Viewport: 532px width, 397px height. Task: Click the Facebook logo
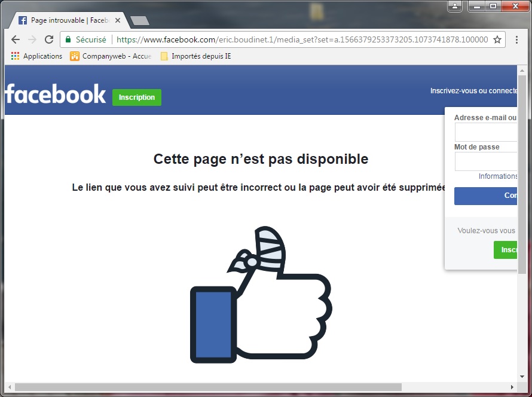click(x=56, y=94)
